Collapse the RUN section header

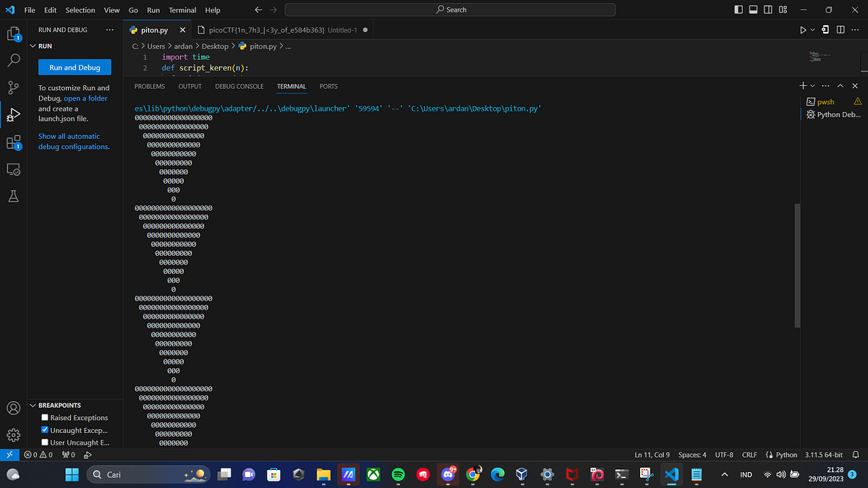(75, 46)
